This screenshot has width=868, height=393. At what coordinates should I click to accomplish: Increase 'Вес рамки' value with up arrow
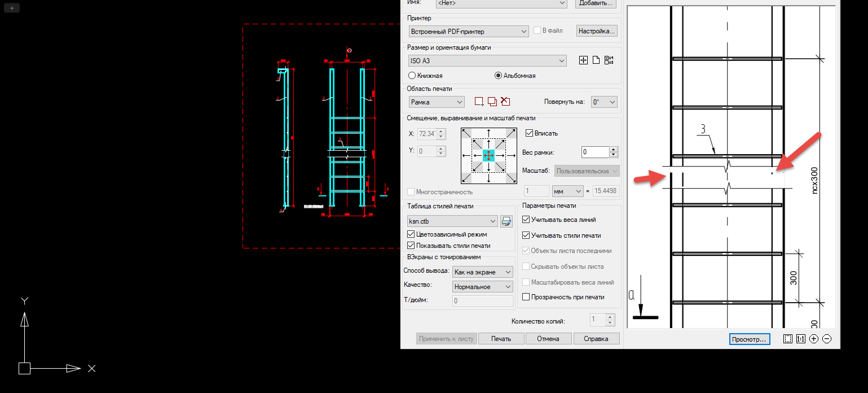(614, 149)
